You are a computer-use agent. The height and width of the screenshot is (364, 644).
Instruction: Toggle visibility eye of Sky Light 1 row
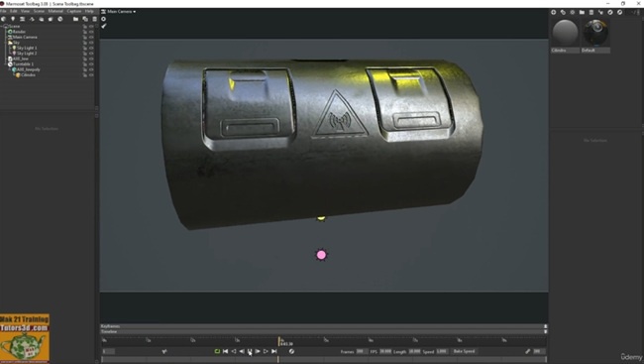click(91, 48)
